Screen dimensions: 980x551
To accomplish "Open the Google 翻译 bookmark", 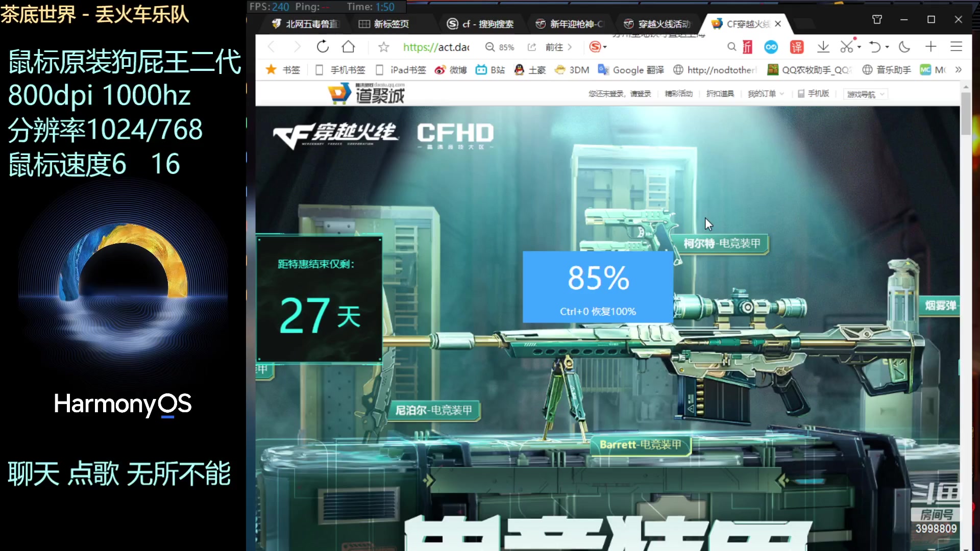I will (x=631, y=70).
